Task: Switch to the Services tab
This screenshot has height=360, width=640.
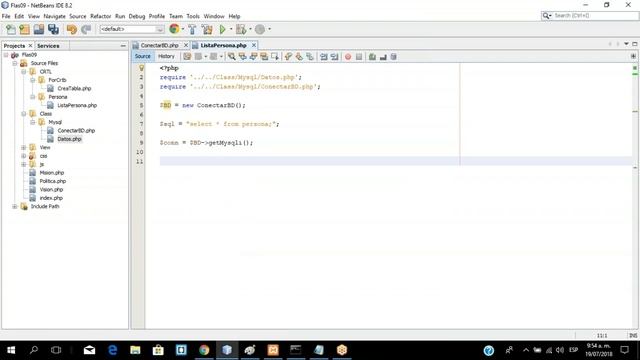Action: click(48, 46)
